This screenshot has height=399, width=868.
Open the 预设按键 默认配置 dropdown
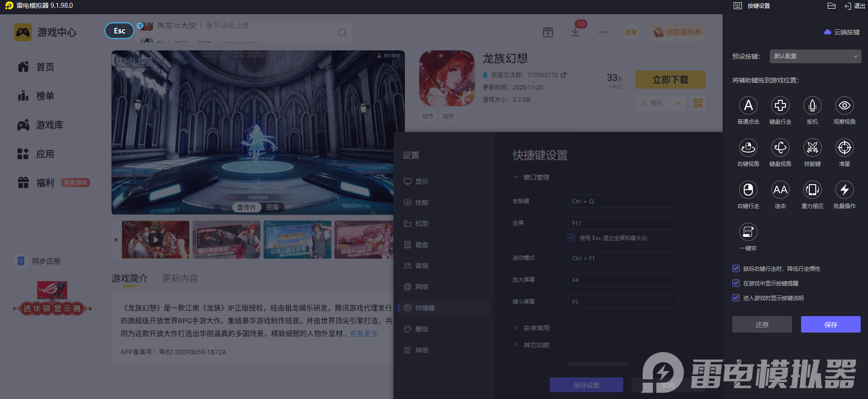(x=815, y=56)
